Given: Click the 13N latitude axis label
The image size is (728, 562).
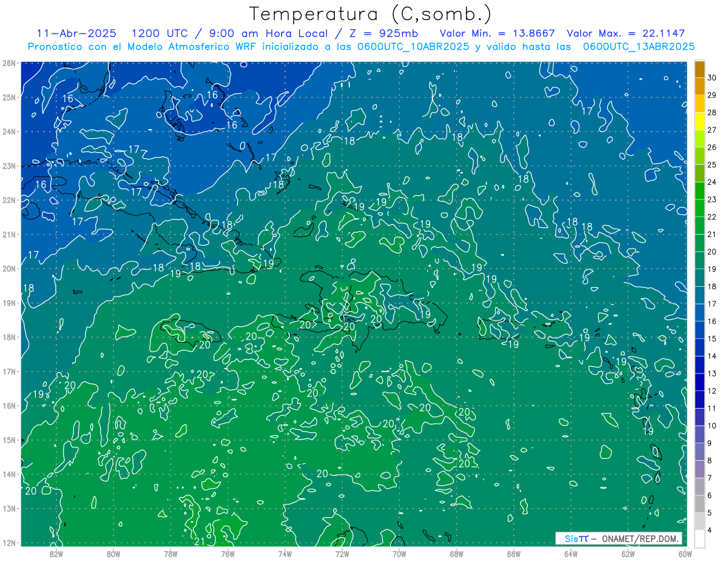Looking at the screenshot, I should pos(8,509).
